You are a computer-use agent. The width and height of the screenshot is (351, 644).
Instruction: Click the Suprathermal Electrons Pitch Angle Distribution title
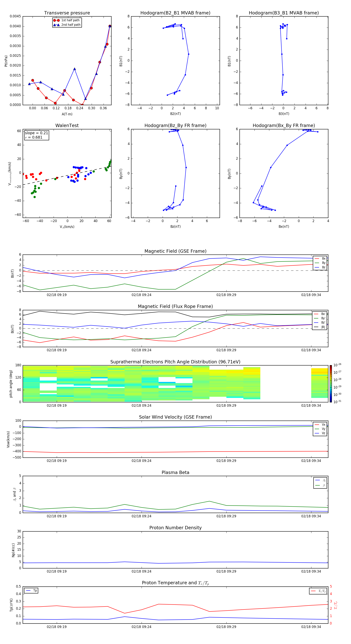click(x=175, y=362)
